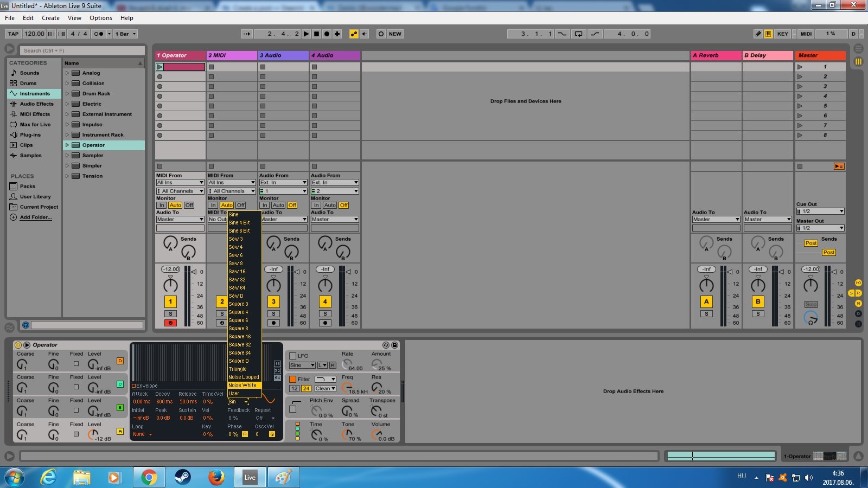Image resolution: width=868 pixels, height=488 pixels.
Task: Toggle the Automation Arm button
Action: (x=354, y=34)
